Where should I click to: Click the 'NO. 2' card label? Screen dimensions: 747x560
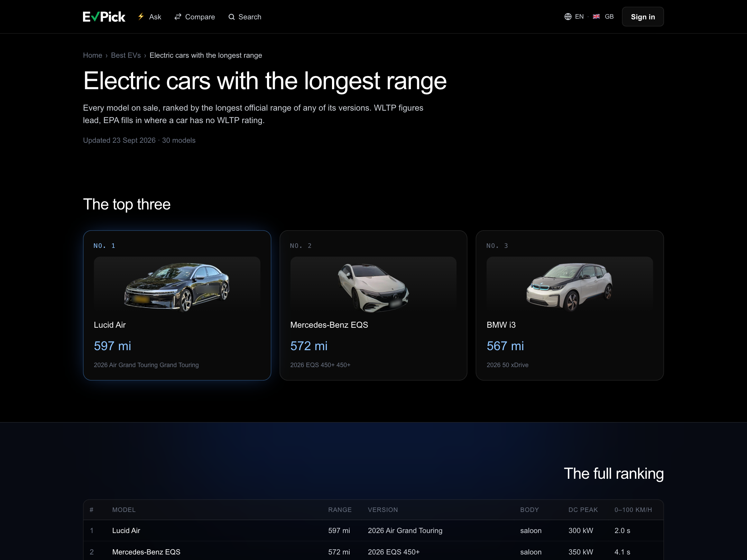(301, 246)
